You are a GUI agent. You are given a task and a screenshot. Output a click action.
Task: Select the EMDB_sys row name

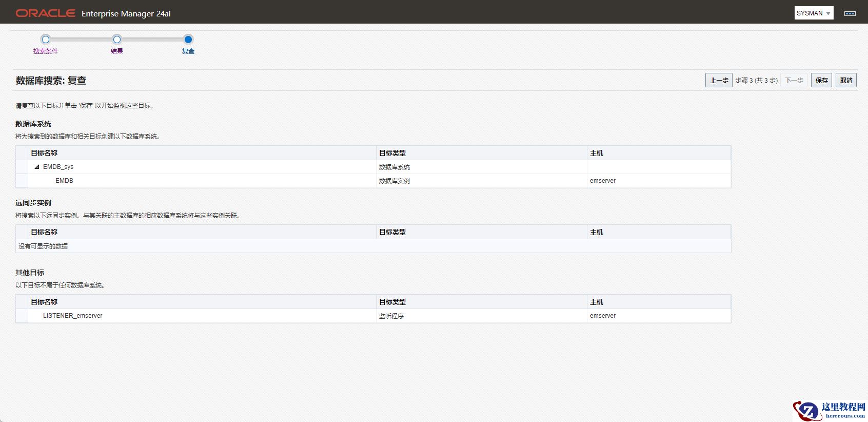pyautogui.click(x=58, y=167)
